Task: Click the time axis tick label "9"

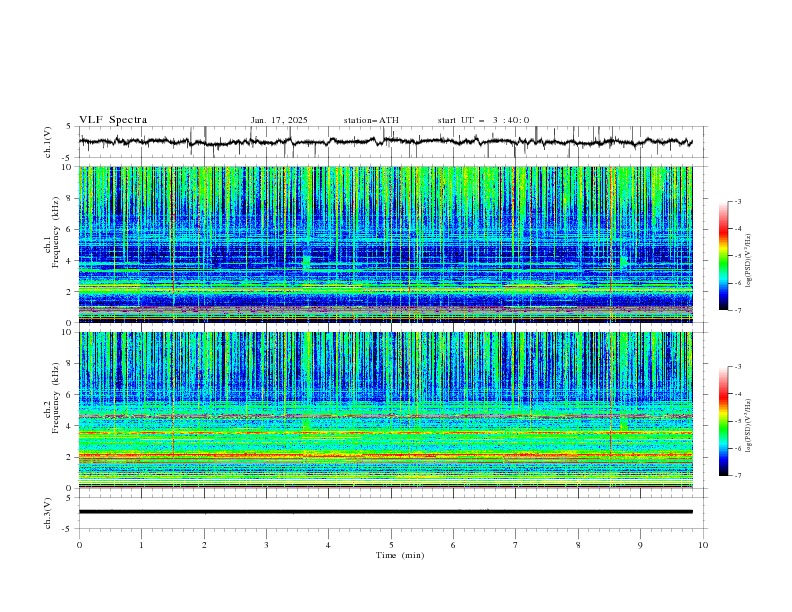Action: point(640,545)
